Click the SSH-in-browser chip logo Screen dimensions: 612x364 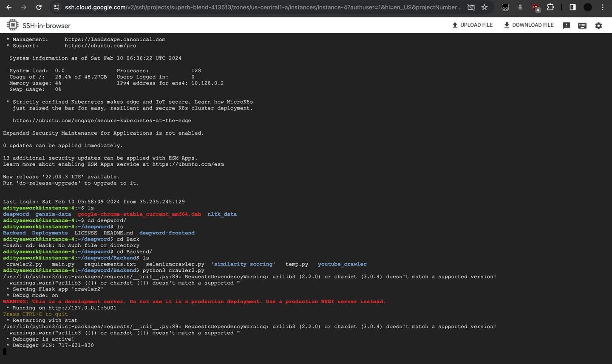click(13, 25)
